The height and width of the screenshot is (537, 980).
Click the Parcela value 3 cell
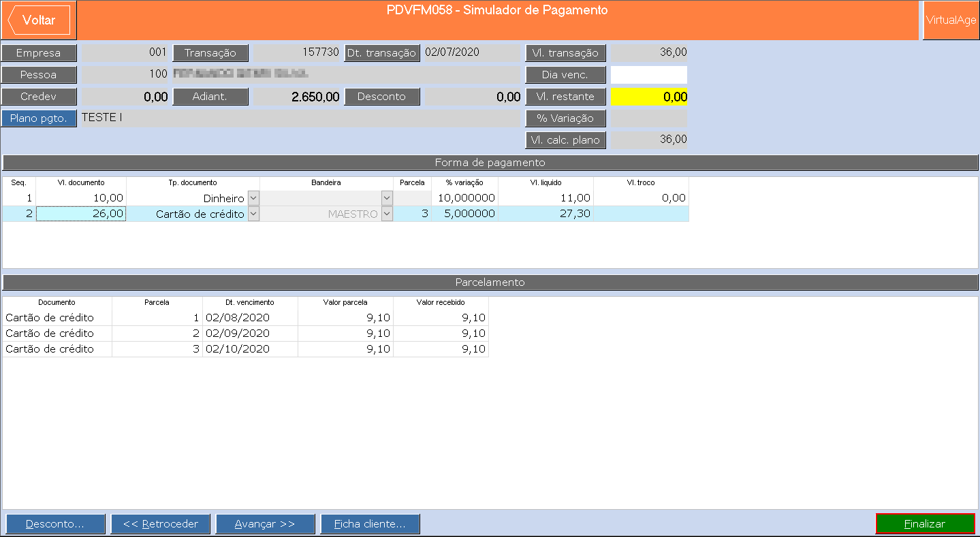(413, 214)
